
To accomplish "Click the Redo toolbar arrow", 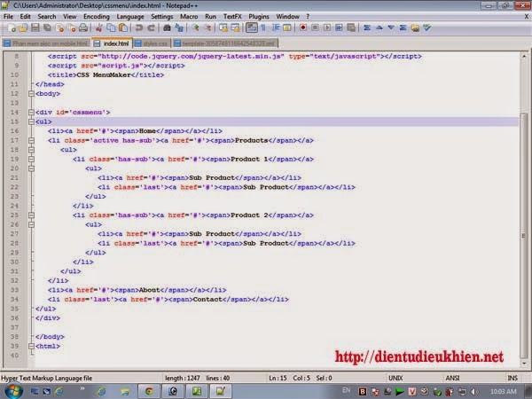I will click(x=152, y=28).
